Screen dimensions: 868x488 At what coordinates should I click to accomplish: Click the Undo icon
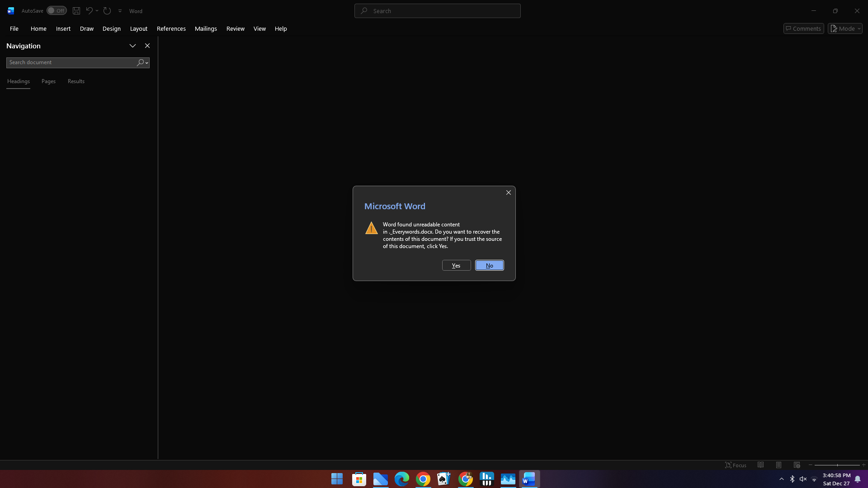tap(89, 10)
